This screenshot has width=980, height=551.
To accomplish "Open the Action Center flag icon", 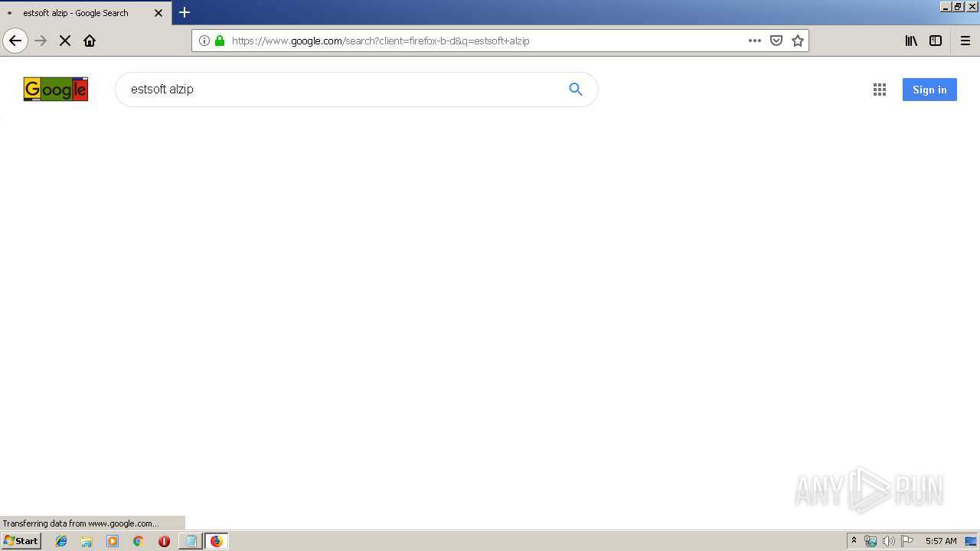I will [x=907, y=541].
